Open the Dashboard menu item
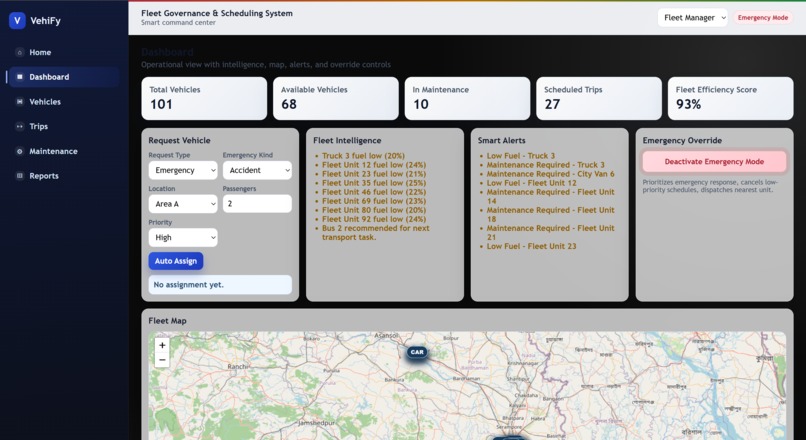This screenshot has width=806, height=440. point(64,77)
